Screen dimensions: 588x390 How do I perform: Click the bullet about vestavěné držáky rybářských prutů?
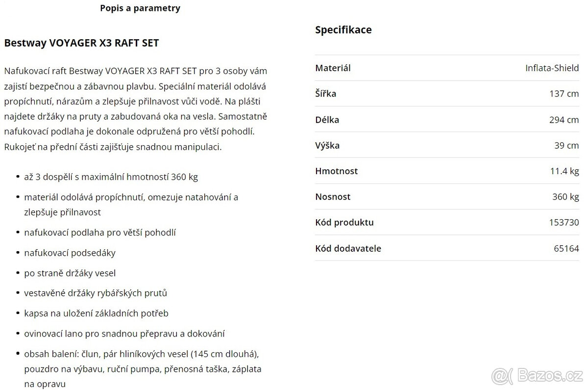(x=96, y=293)
